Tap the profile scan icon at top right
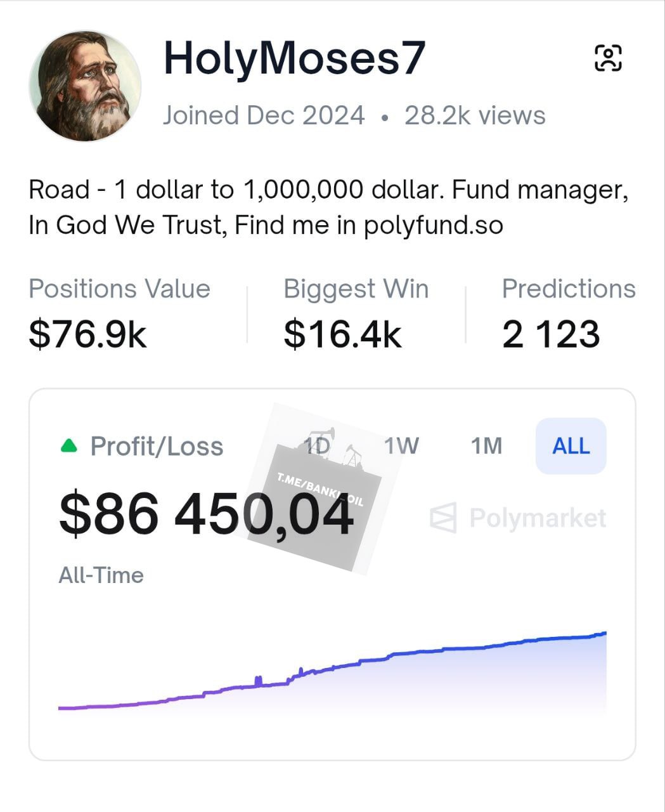Screen dimensions: 665x812 (x=608, y=58)
